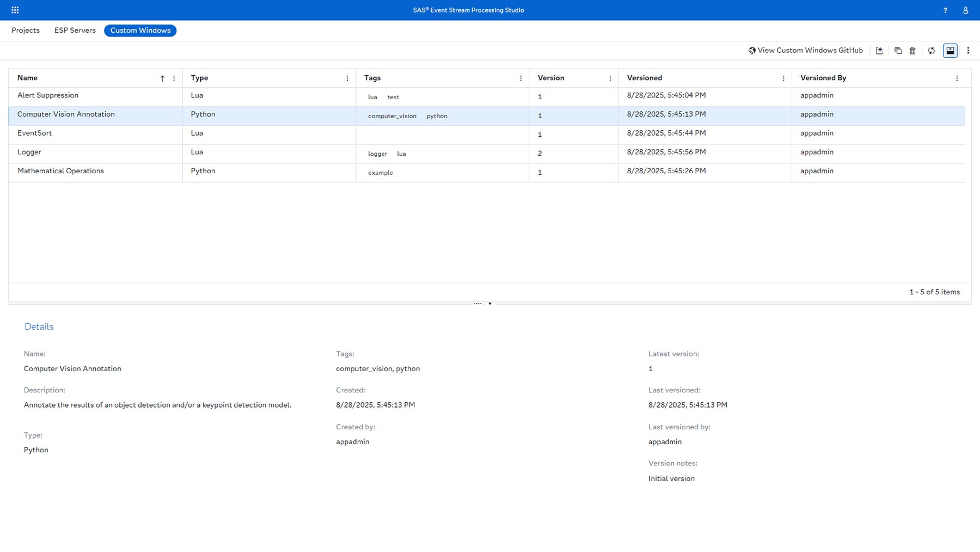
Task: Toggle descending sort on Name column
Action: click(162, 78)
